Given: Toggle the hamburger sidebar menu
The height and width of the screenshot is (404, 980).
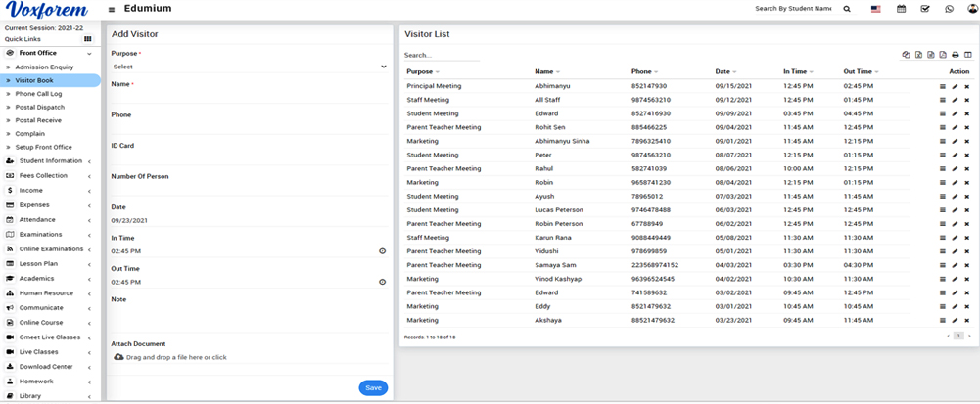Looking at the screenshot, I should click(x=112, y=10).
